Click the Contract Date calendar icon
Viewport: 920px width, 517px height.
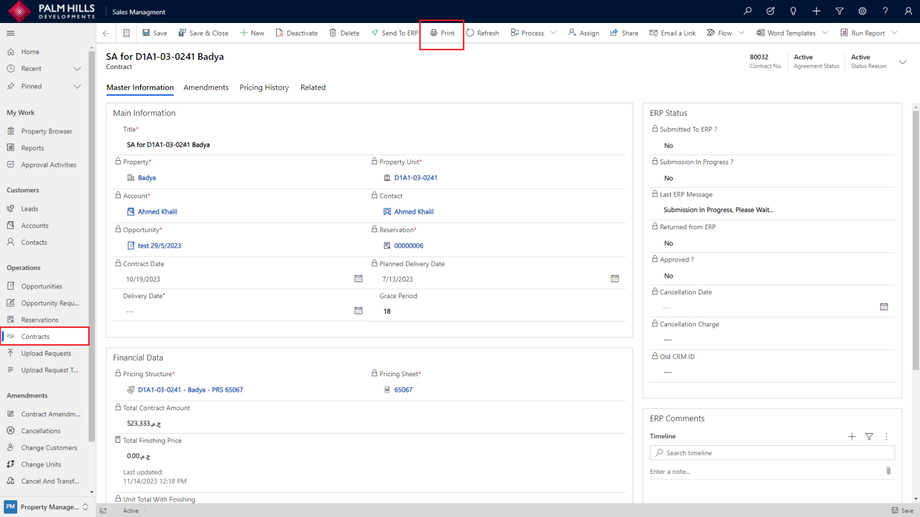coord(358,279)
